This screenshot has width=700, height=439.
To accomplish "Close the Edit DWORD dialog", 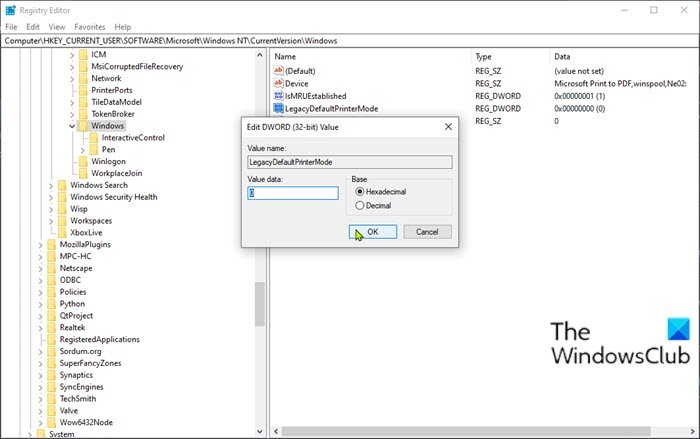I will 448,127.
